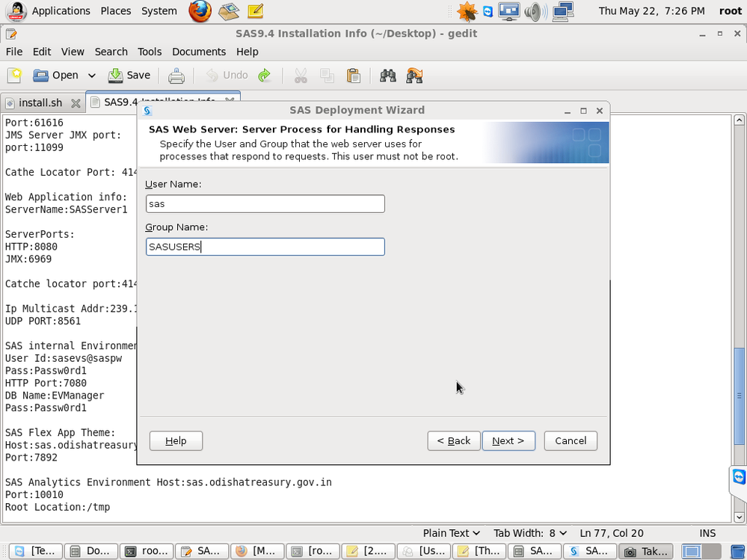
Task: Switch to the gedit SA... taskbar entry
Action: (202, 551)
